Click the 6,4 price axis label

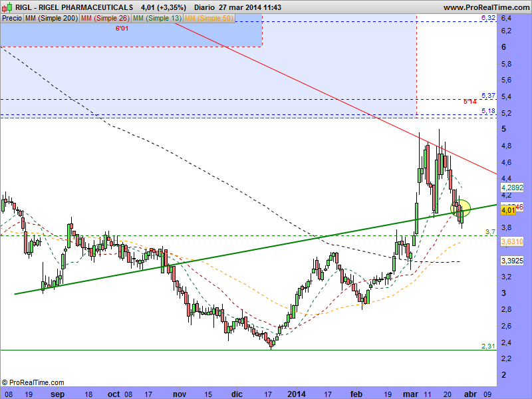(507, 18)
